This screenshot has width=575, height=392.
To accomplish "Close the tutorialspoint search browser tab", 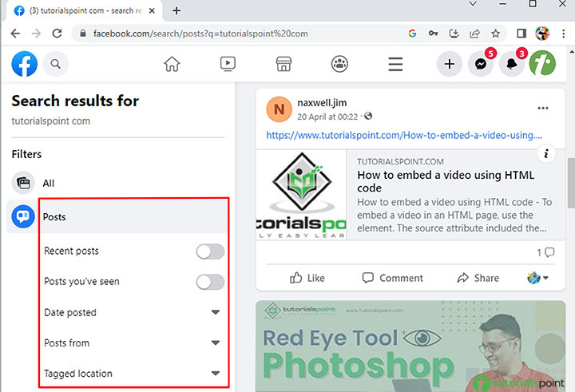I will [152, 11].
